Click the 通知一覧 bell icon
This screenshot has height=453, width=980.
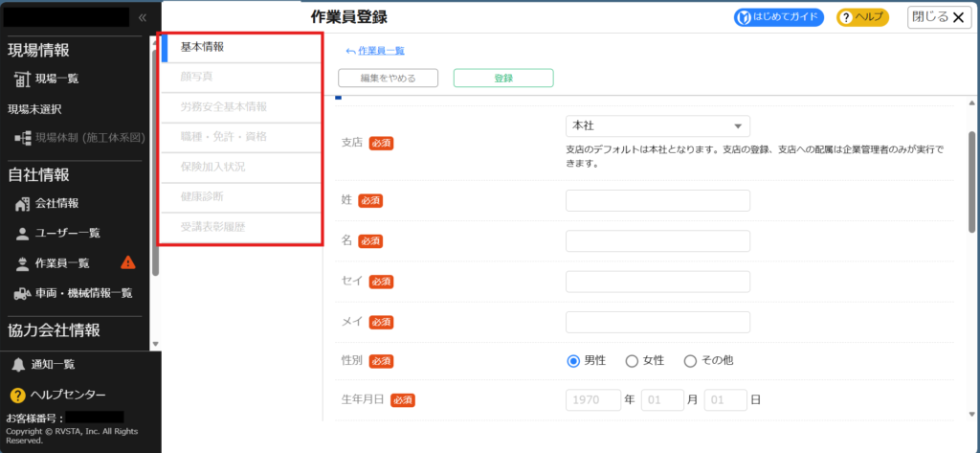pyautogui.click(x=18, y=365)
